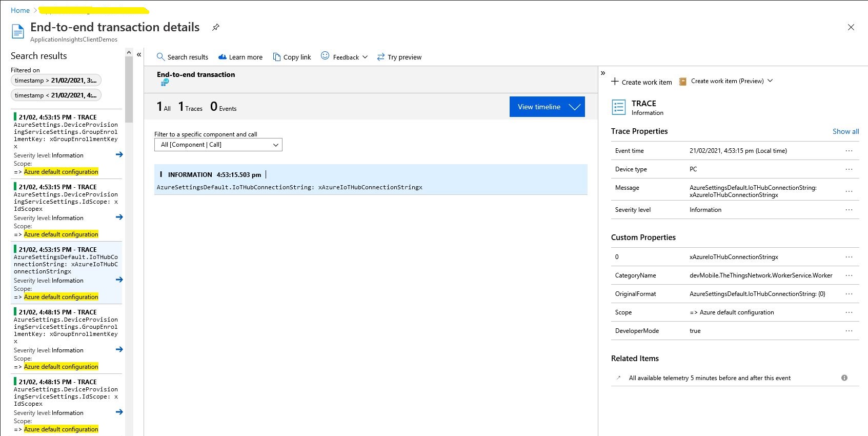Click the info icon beside related telemetry
The width and height of the screenshot is (868, 436).
point(844,378)
